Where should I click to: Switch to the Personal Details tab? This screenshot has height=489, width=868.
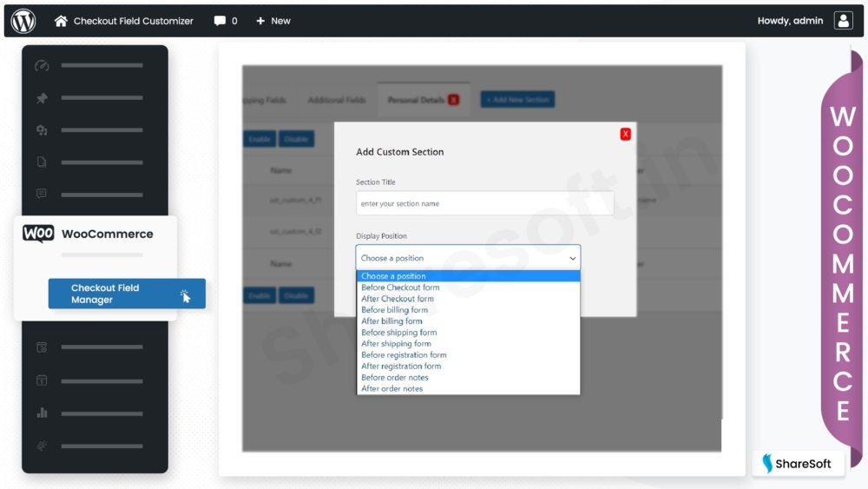coord(417,100)
